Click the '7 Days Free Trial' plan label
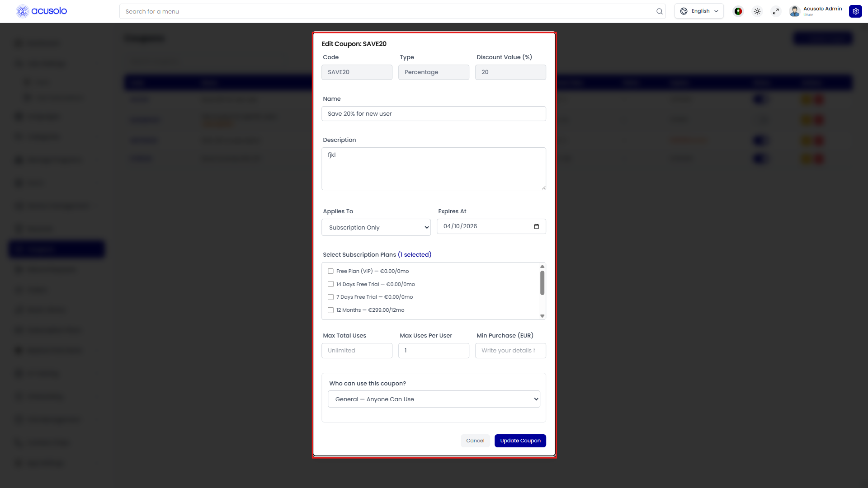 [x=375, y=297]
